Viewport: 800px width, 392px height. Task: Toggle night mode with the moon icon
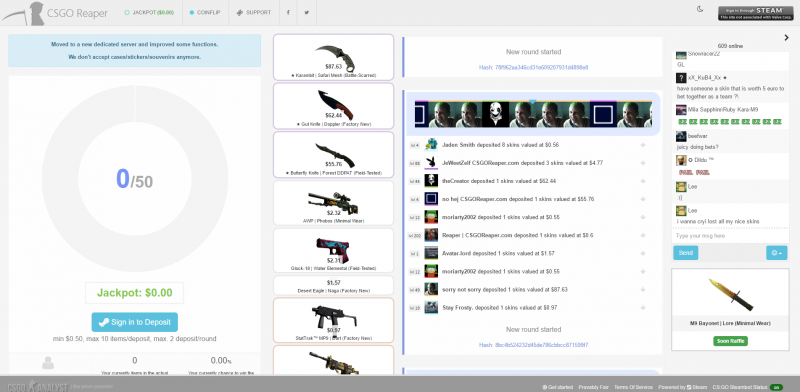tap(700, 9)
